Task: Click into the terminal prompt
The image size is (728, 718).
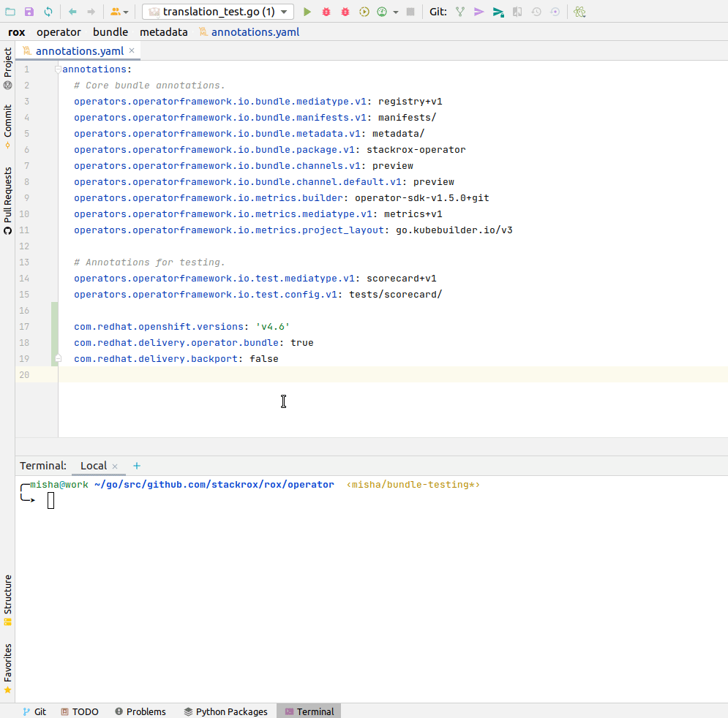Action: coord(50,499)
